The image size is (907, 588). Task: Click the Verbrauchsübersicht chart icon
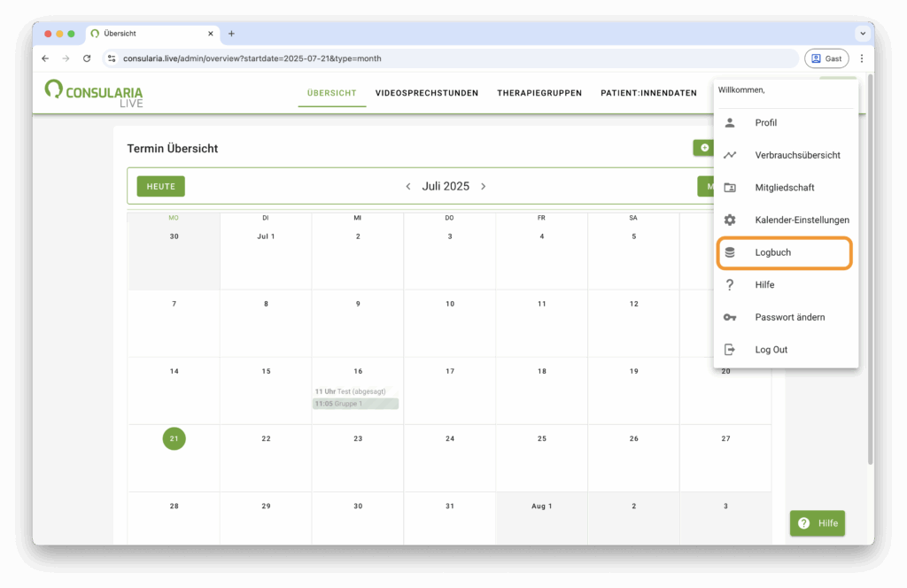(x=730, y=155)
